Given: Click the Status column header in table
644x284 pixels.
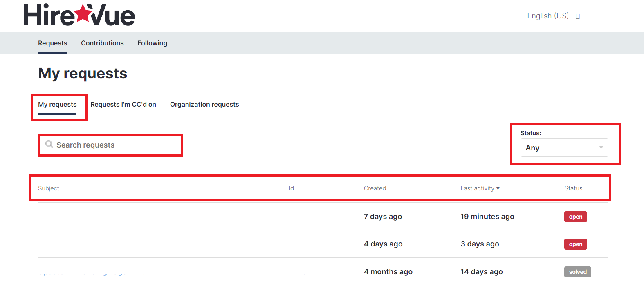Looking at the screenshot, I should tap(573, 188).
